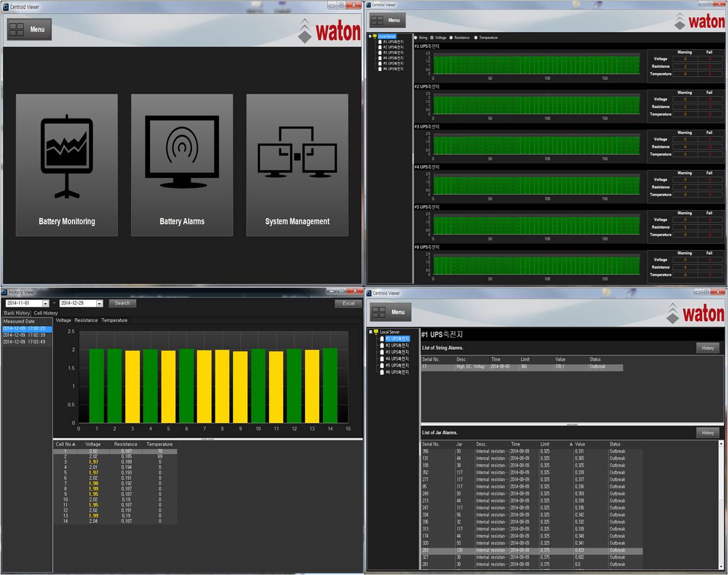
Task: Open the end date 2014-12-29 dropdown
Action: pyautogui.click(x=99, y=303)
